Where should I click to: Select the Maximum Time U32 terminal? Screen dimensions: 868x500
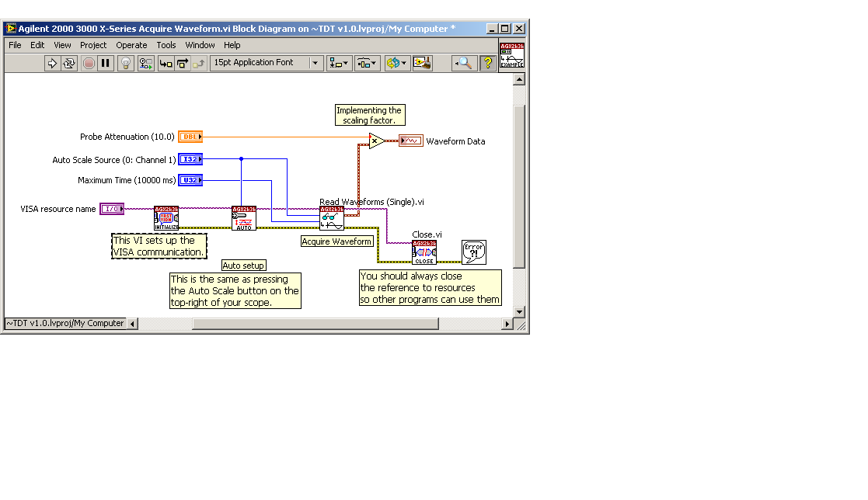point(190,180)
